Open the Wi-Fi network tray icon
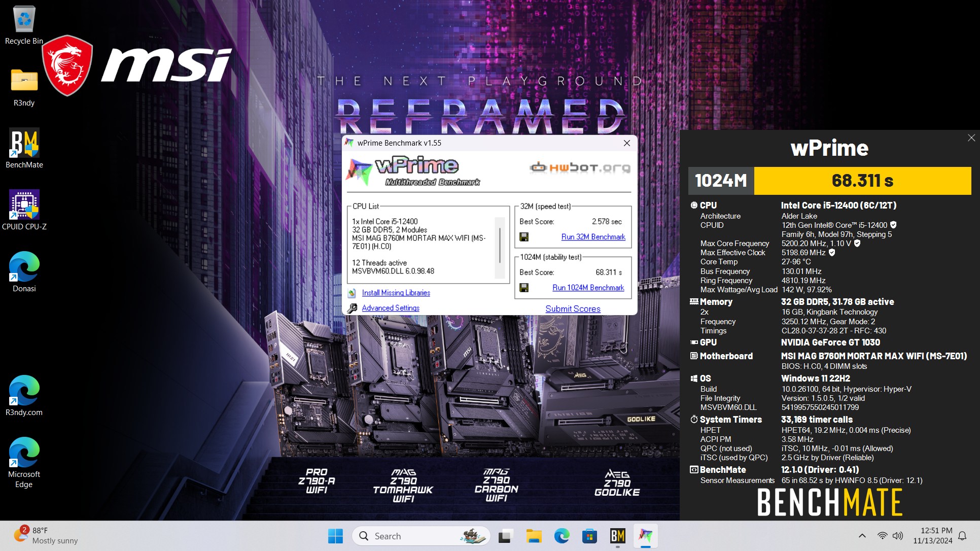 point(883,536)
